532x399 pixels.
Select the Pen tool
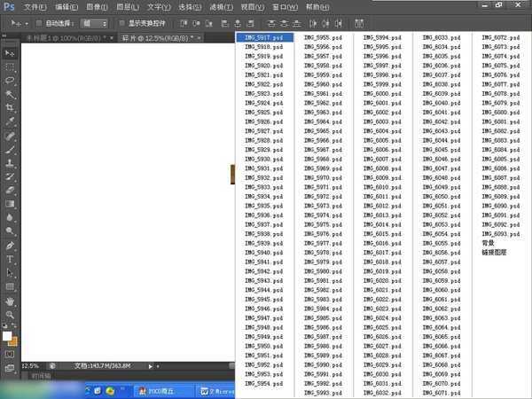(x=11, y=246)
